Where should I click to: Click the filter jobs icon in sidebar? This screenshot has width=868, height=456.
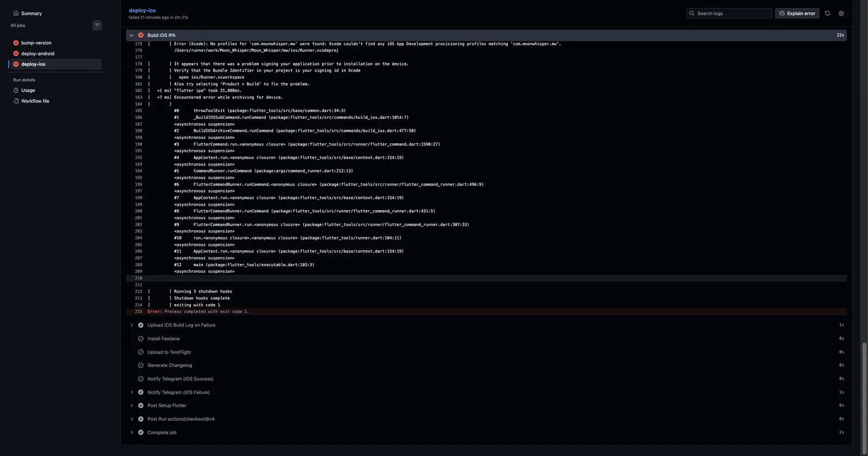tap(97, 25)
